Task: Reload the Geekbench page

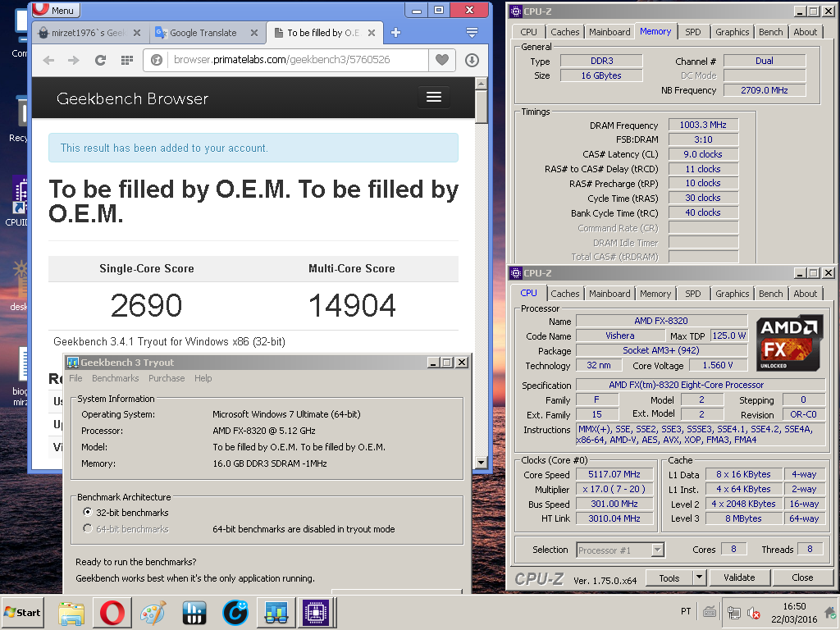Action: pos(100,60)
